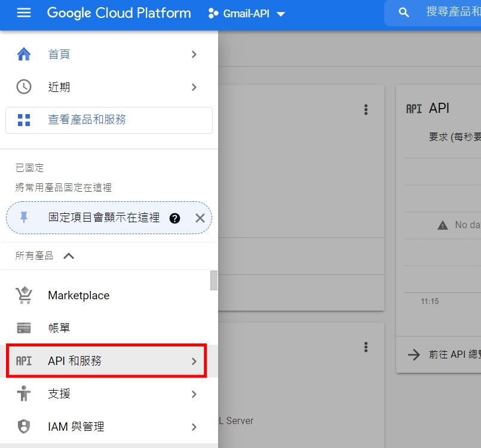Open the 支援 support item

(x=109, y=394)
